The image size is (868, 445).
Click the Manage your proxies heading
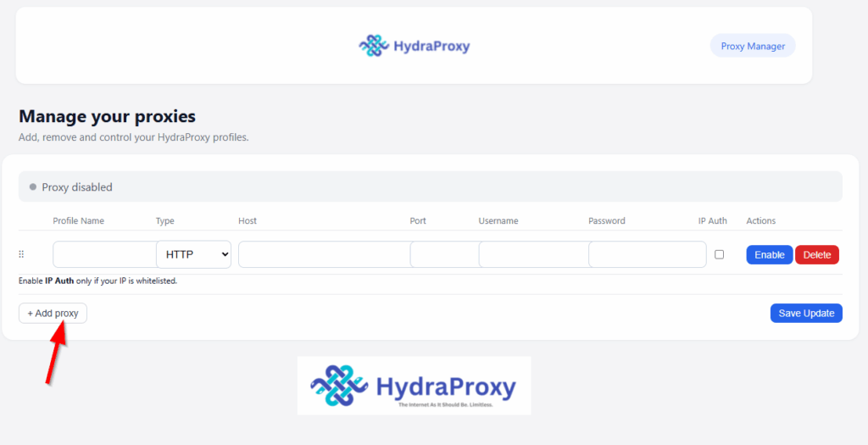point(107,116)
